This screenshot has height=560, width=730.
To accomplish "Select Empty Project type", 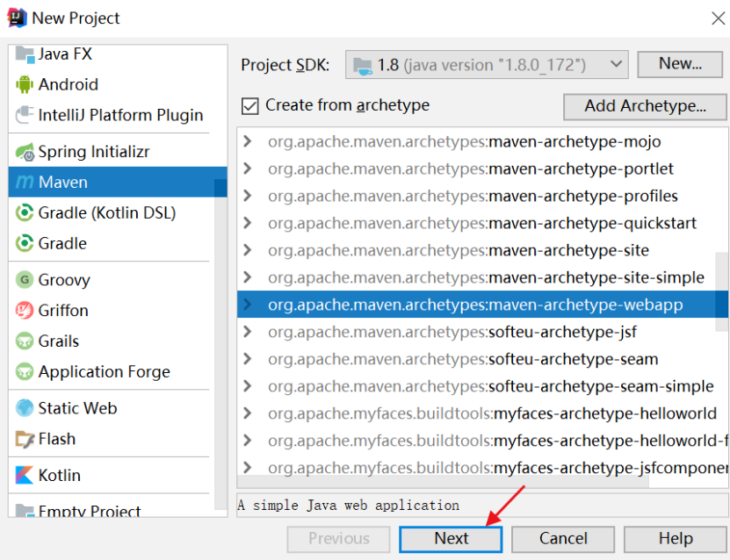I will [112, 509].
